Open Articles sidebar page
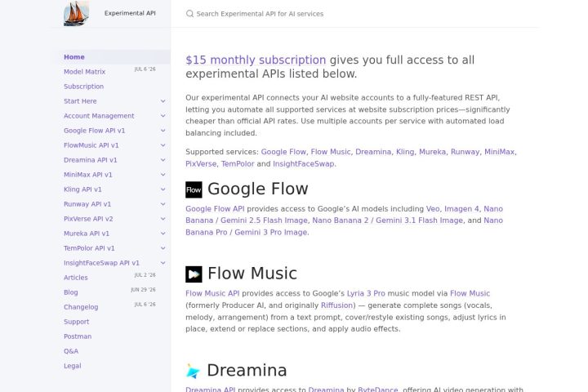The image size is (588, 392). pyautogui.click(x=76, y=278)
